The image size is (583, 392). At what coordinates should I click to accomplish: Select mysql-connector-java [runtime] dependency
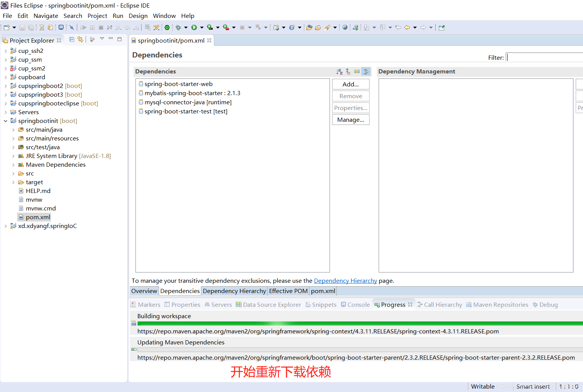click(x=185, y=102)
